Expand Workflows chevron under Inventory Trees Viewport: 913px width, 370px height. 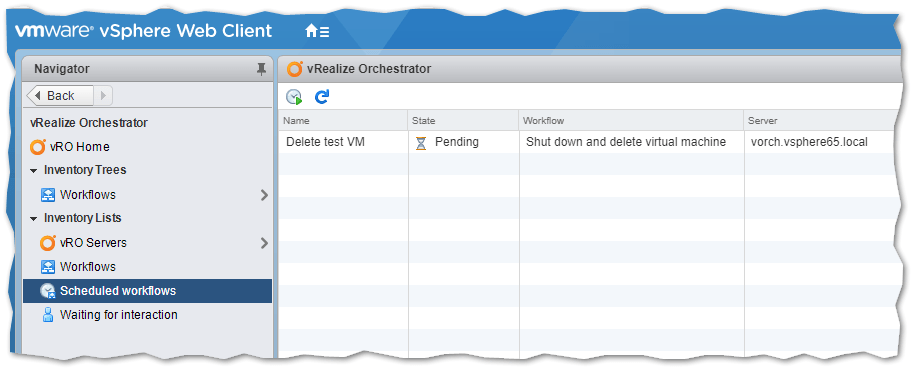click(x=264, y=195)
